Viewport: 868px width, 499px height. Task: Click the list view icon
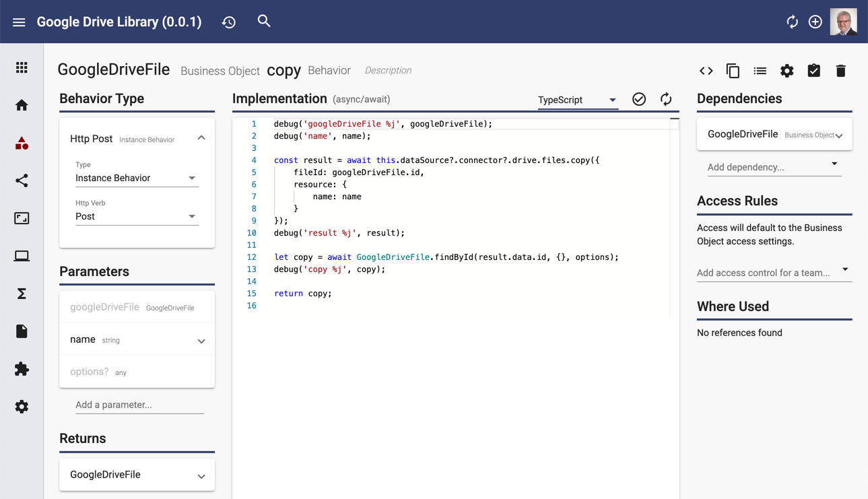coord(760,71)
